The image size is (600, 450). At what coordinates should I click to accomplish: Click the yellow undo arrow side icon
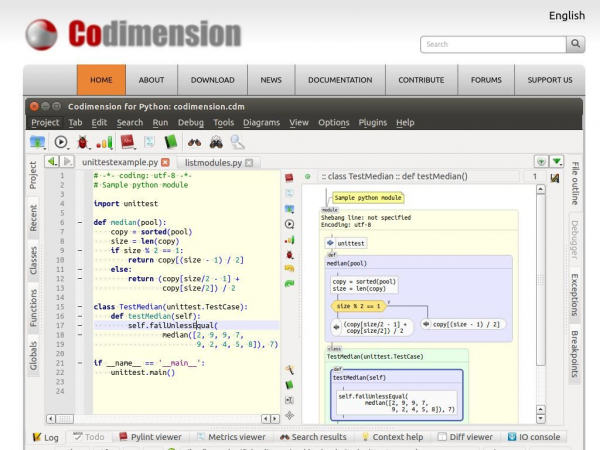[290, 269]
